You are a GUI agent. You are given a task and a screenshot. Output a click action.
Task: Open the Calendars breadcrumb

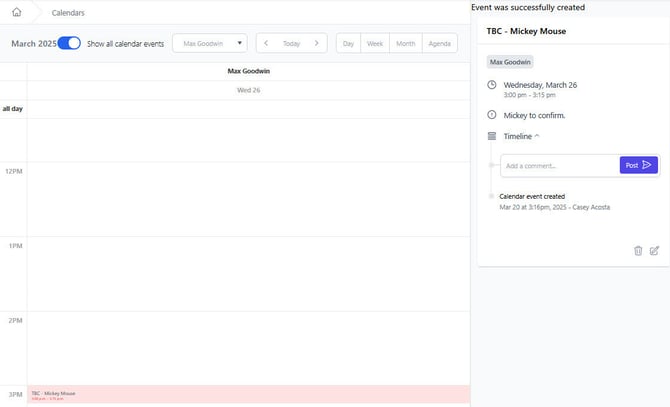point(68,13)
